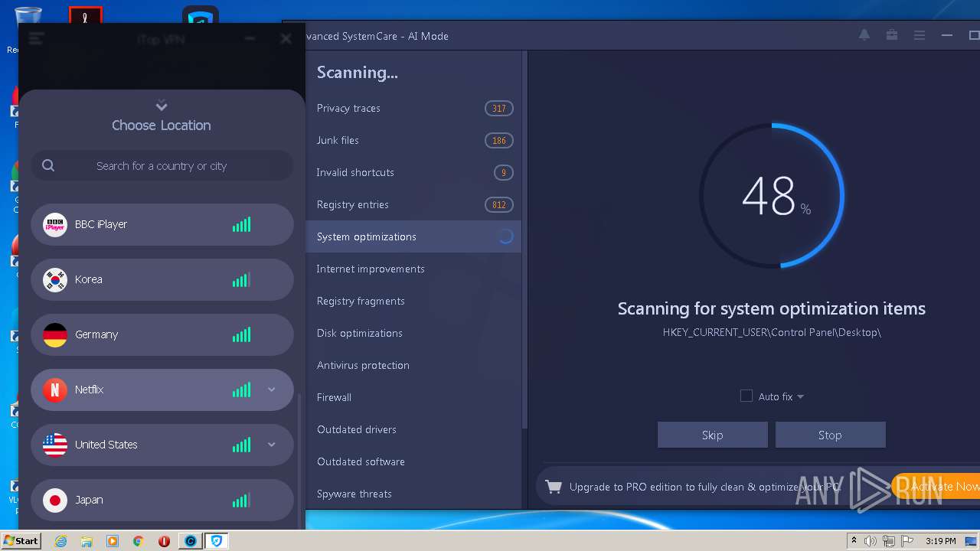Launch Google Chrome from the taskbar
The image size is (980, 551).
[x=139, y=541]
